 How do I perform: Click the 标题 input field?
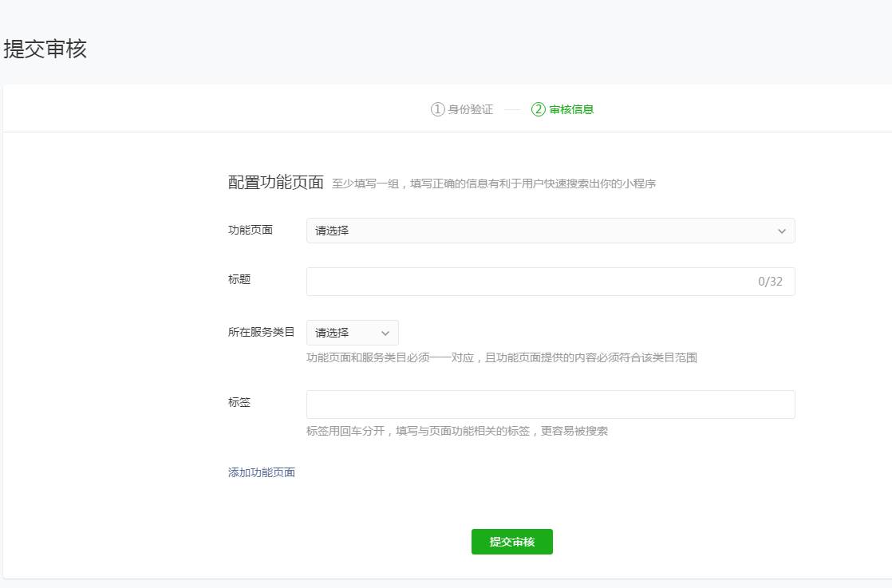pyautogui.click(x=550, y=282)
